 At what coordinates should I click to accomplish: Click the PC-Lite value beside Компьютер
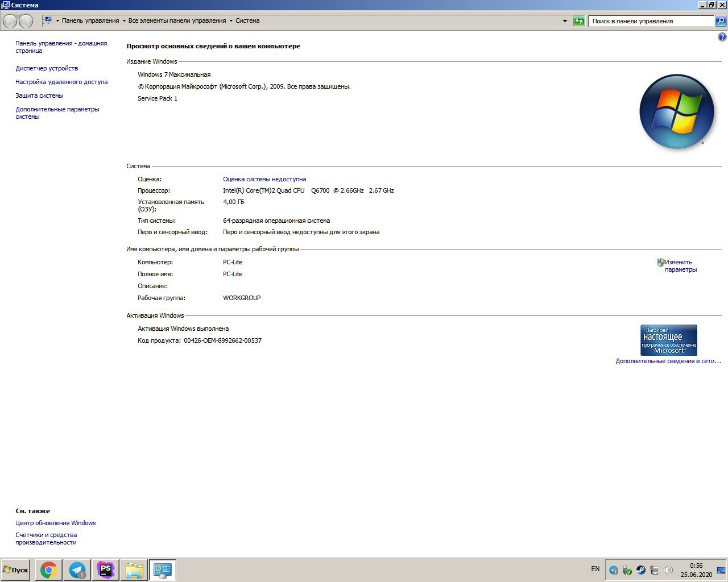233,262
